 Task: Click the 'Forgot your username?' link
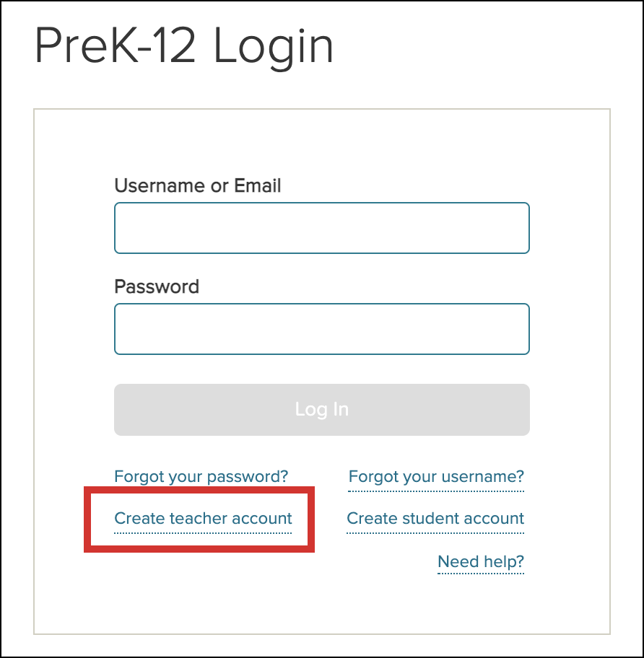click(x=436, y=476)
